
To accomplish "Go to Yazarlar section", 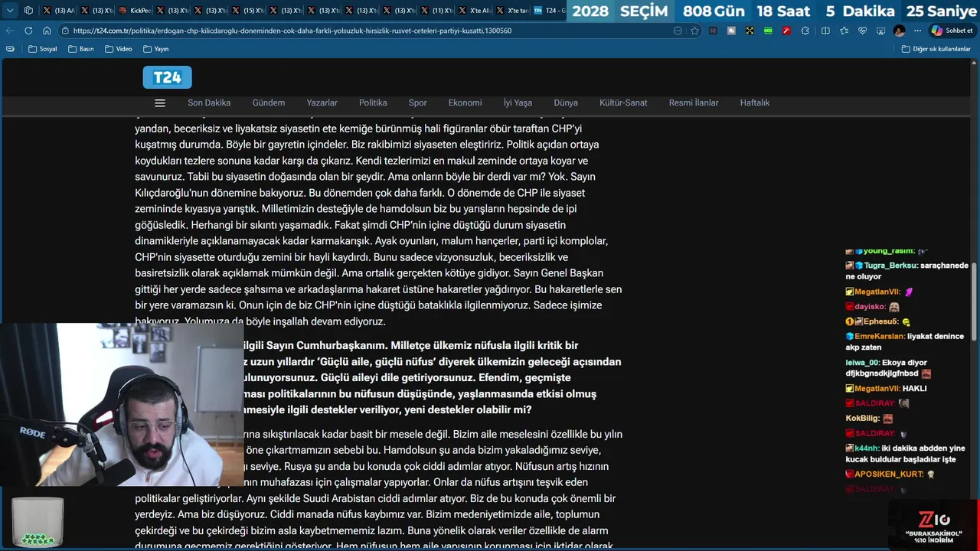I will pos(322,103).
